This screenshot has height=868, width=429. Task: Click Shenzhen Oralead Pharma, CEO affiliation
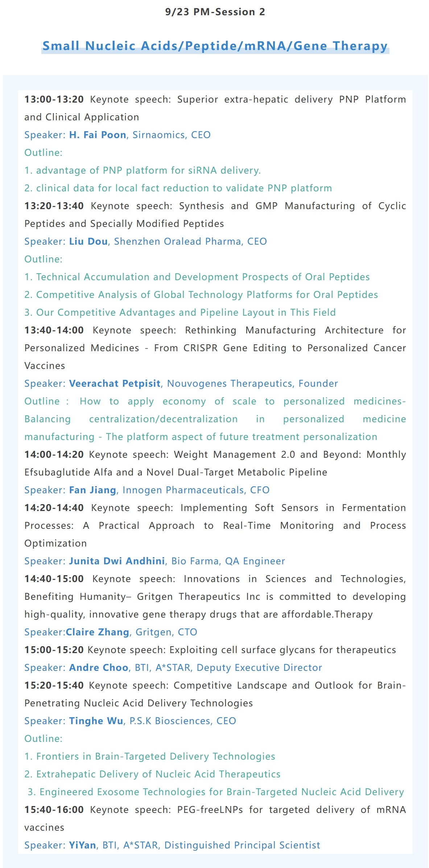point(190,241)
